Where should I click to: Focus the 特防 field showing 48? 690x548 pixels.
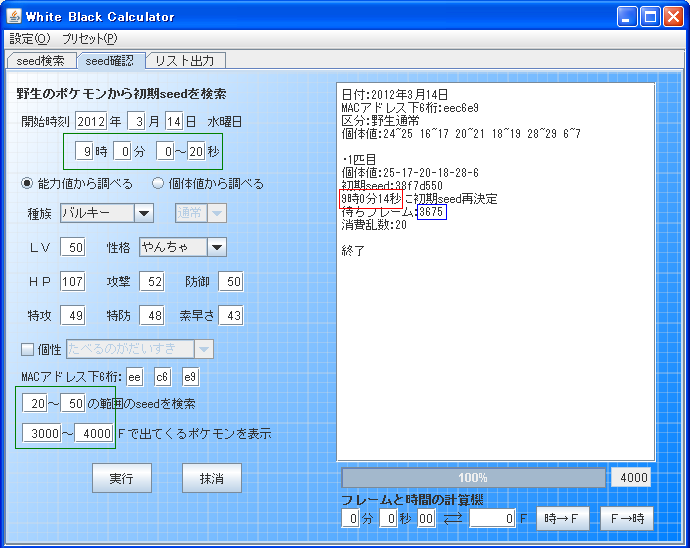[x=152, y=316]
